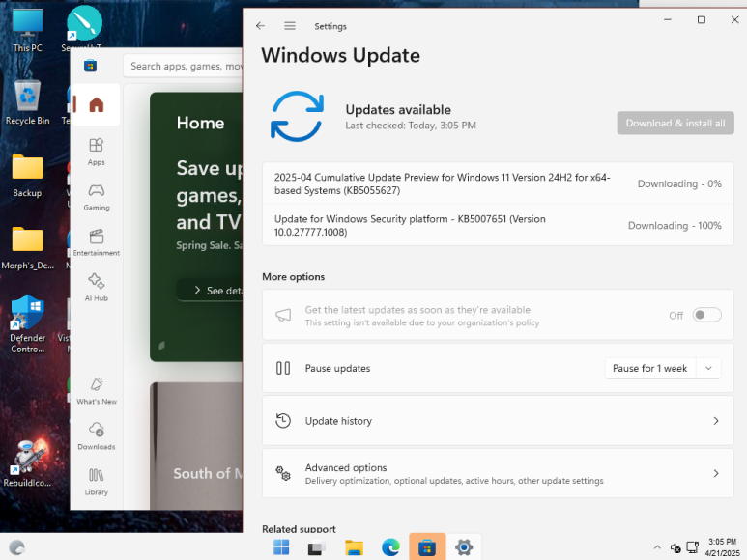The width and height of the screenshot is (747, 560).
Task: Open Task View on taskbar
Action: pyautogui.click(x=317, y=547)
